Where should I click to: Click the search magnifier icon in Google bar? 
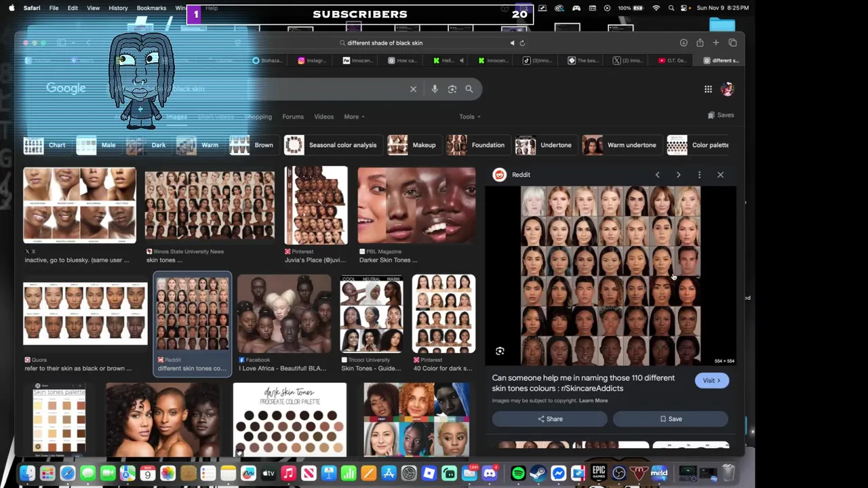469,89
